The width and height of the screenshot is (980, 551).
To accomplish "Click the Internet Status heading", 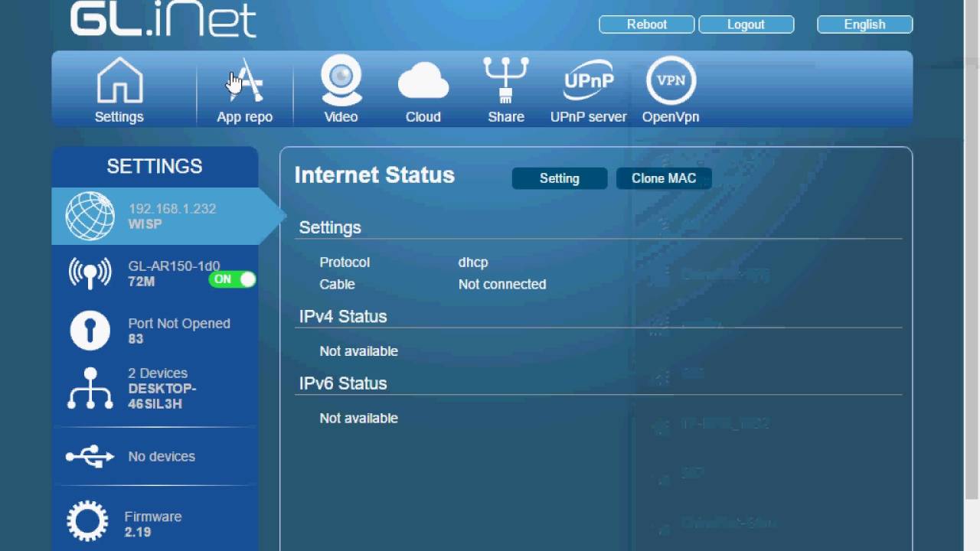I will coord(374,175).
